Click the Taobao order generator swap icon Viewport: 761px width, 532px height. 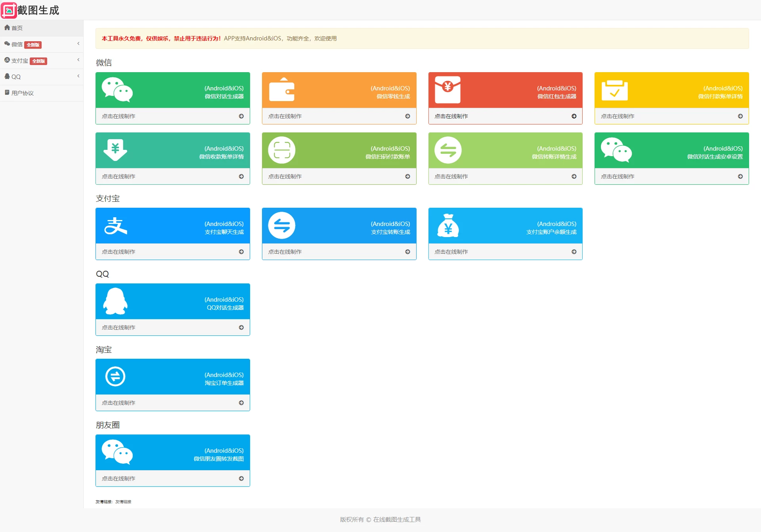(x=115, y=377)
